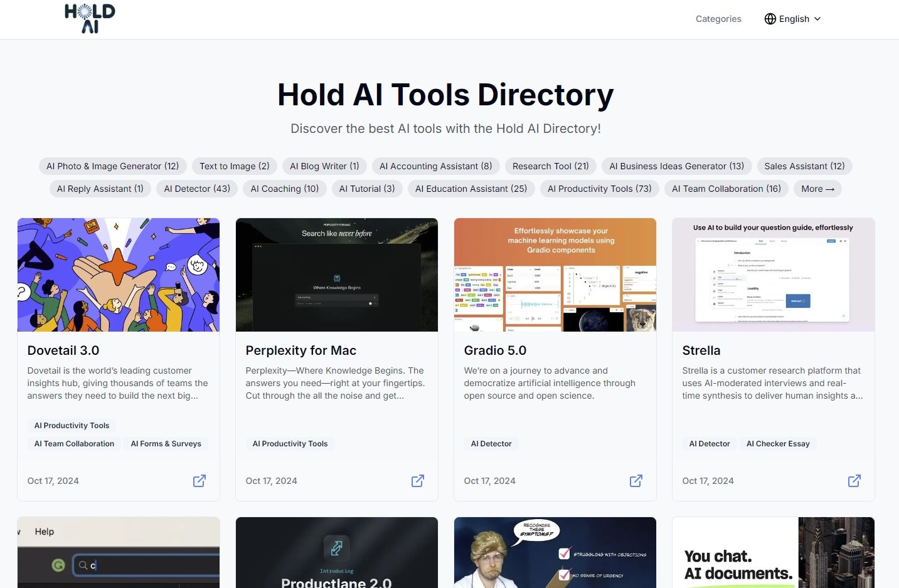Viewport: 899px width, 588px height.
Task: Click AI Team Collaboration tag on Dovetail card
Action: [74, 444]
